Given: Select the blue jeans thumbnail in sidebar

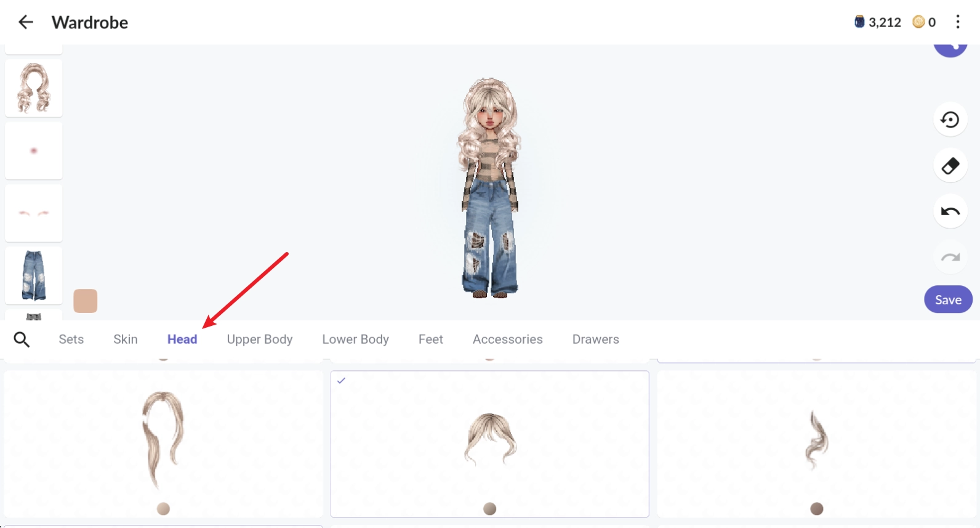Looking at the screenshot, I should (x=34, y=275).
